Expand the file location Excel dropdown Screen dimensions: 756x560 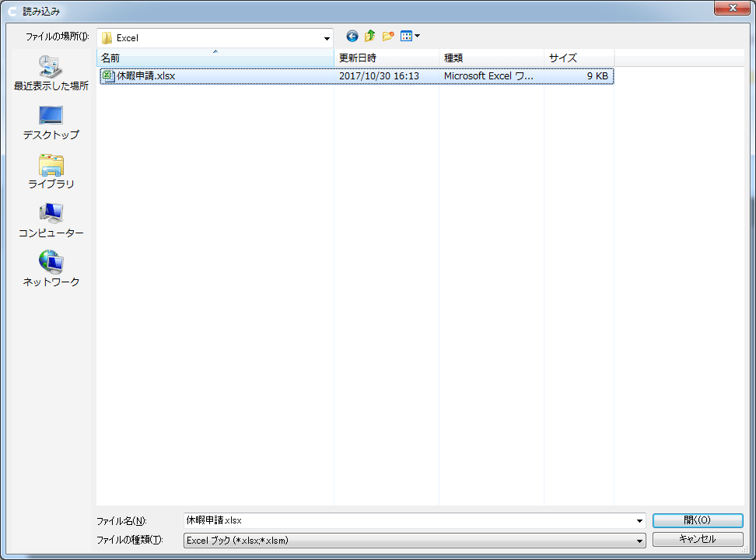pos(327,37)
